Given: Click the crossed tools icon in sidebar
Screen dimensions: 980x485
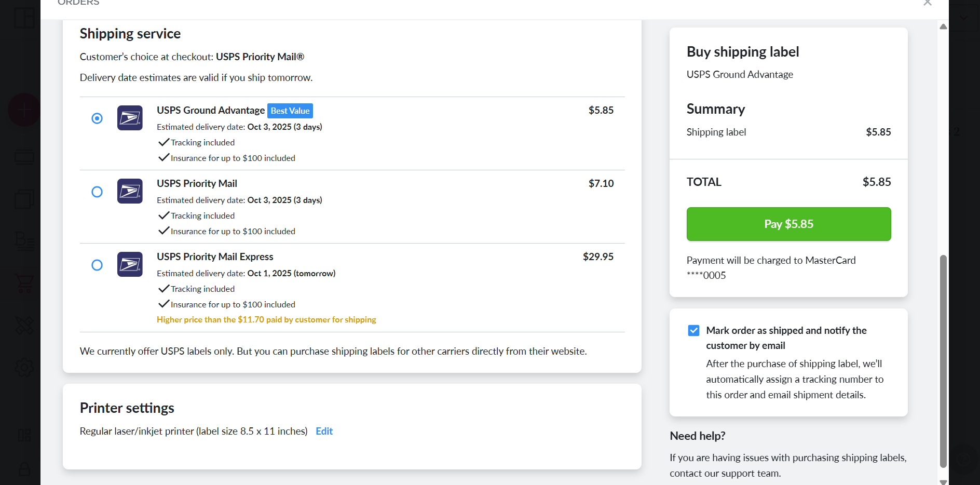Looking at the screenshot, I should pos(24,326).
